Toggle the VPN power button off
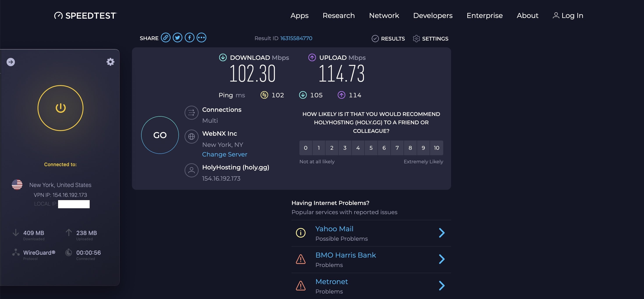Image resolution: width=644 pixels, height=299 pixels. (x=60, y=108)
